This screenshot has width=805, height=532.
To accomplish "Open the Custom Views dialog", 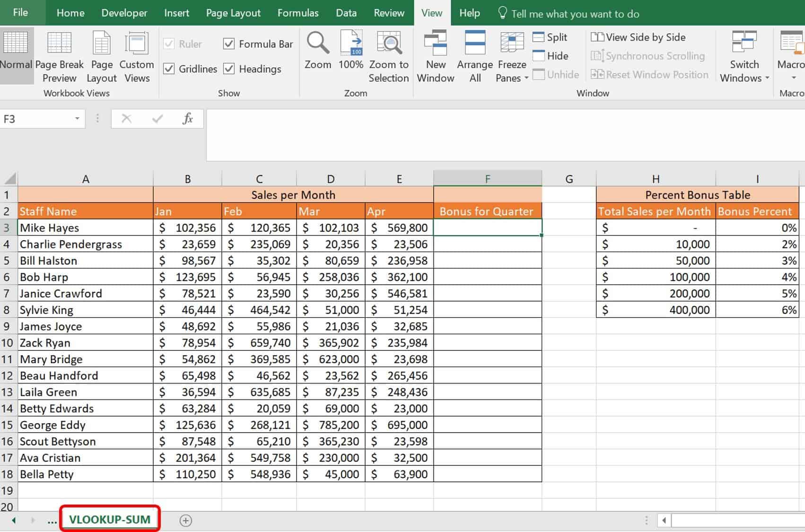I will point(137,44).
